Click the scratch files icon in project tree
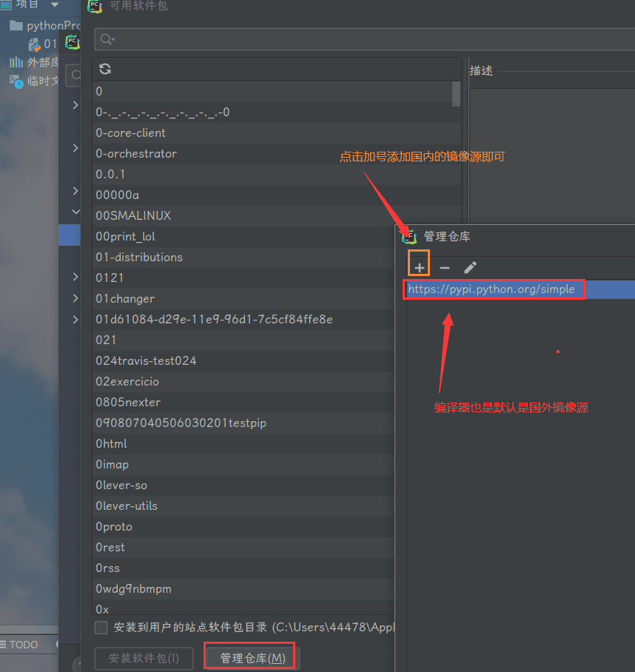 tap(16, 81)
